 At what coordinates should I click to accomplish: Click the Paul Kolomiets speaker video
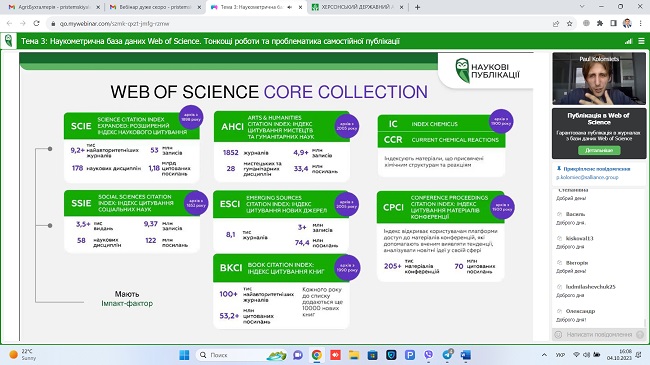pyautogui.click(x=599, y=79)
